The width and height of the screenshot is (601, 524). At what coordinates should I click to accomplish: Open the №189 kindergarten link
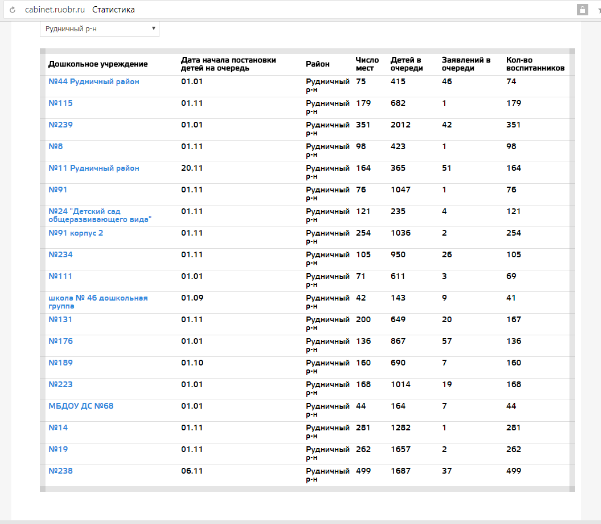point(60,363)
